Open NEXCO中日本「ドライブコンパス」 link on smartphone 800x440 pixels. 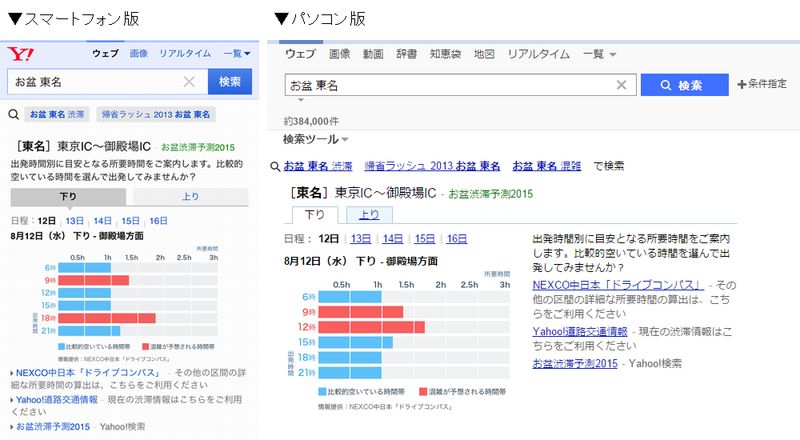click(x=88, y=373)
